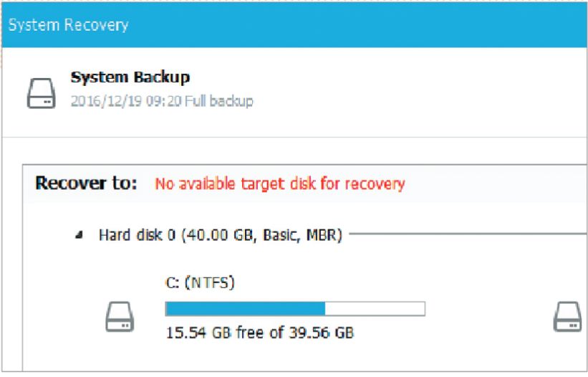Click the Full backup type text

219,101
